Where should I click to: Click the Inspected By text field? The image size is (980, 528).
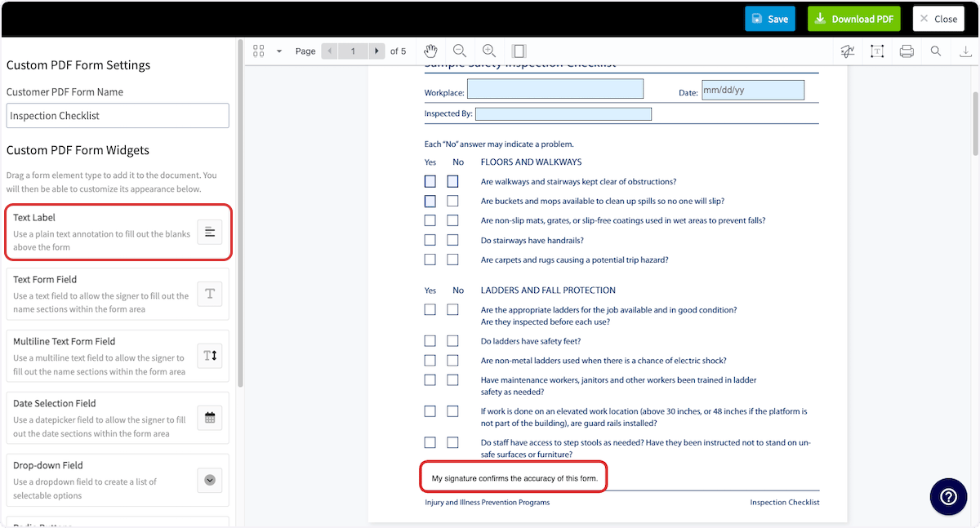click(x=563, y=114)
